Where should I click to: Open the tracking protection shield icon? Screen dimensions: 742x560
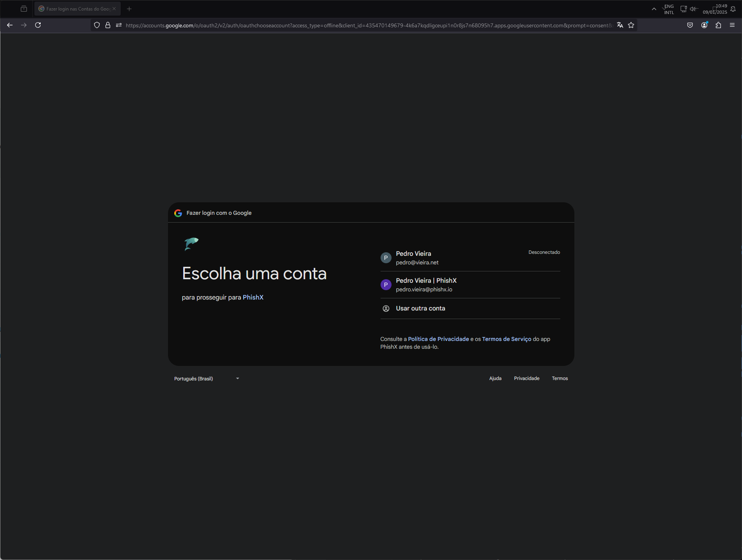click(x=97, y=25)
